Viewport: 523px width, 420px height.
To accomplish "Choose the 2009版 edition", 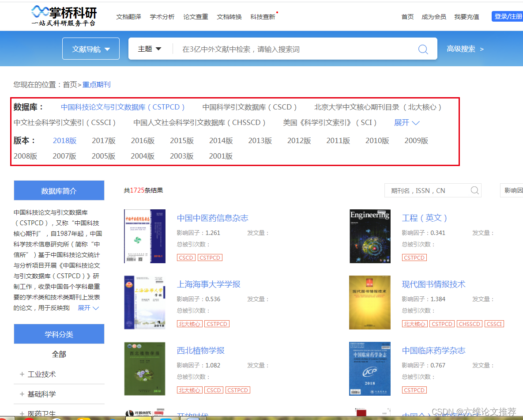I will pyautogui.click(x=416, y=140).
